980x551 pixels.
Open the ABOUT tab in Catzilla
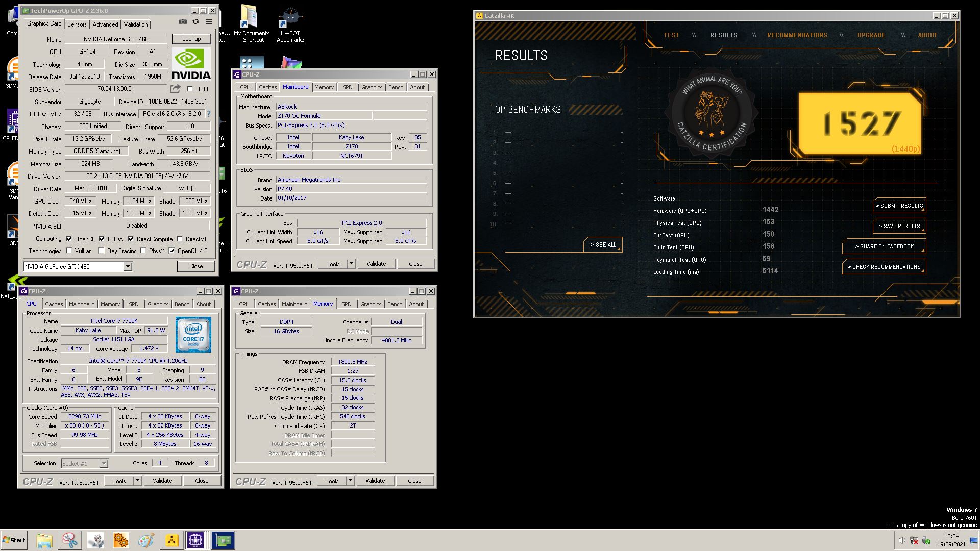(x=927, y=35)
